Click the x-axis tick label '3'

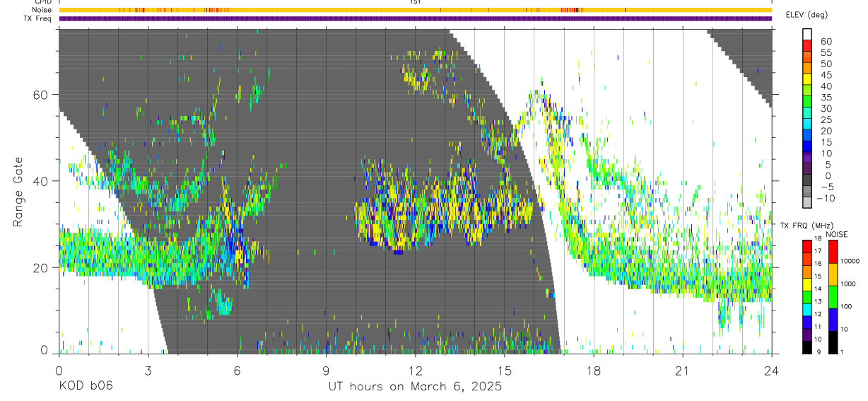(x=148, y=371)
